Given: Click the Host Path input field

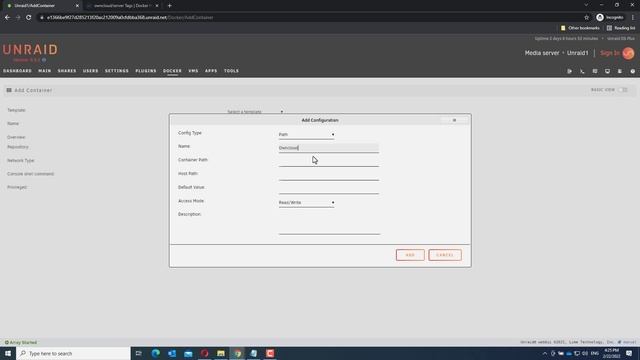Looking at the screenshot, I should (x=329, y=176).
